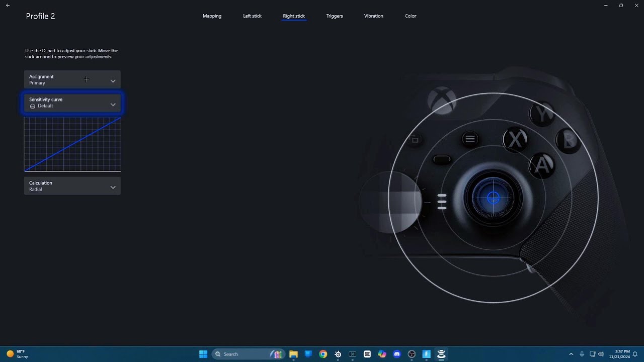Click the sensitivity curve graph
The image size is (644, 362).
coord(72,144)
